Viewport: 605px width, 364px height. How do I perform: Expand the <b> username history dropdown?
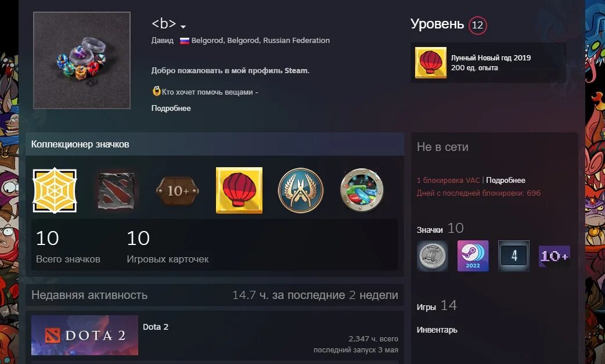pos(183,27)
